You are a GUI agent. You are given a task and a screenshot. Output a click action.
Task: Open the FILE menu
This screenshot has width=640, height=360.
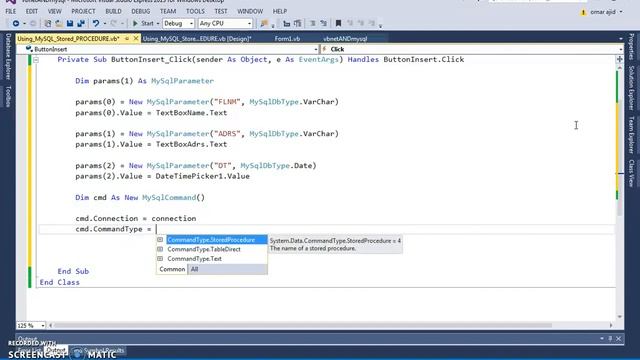[11, 11]
